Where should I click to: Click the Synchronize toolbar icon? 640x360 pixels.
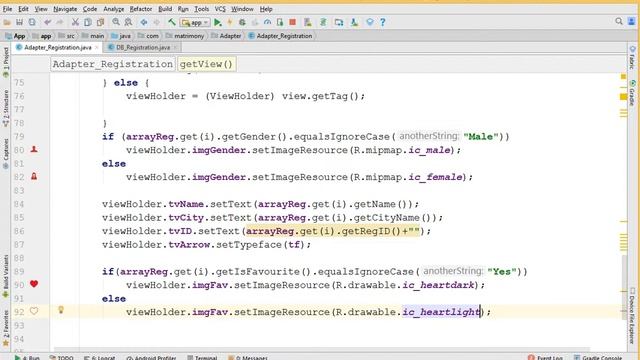coord(32,22)
